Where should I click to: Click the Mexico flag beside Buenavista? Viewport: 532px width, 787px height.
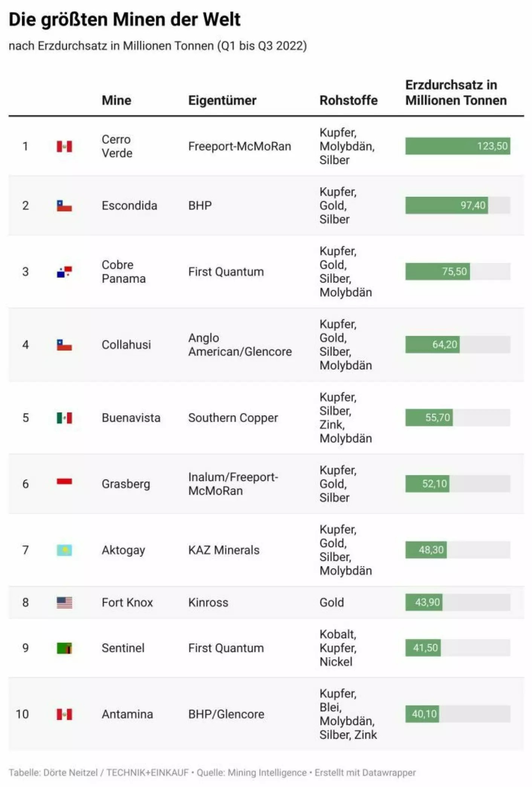tap(64, 418)
